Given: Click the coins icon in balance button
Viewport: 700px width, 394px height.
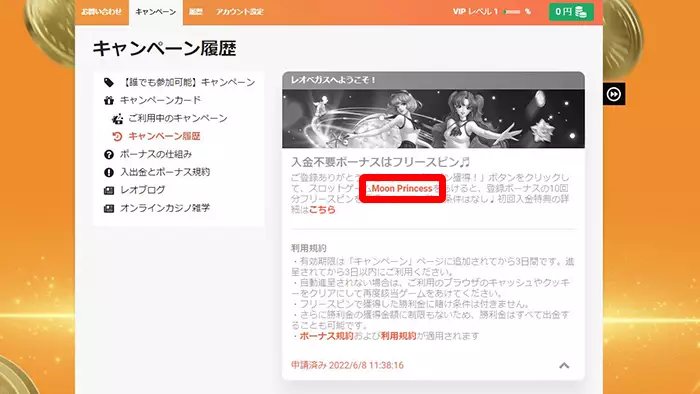Looking at the screenshot, I should (x=581, y=12).
